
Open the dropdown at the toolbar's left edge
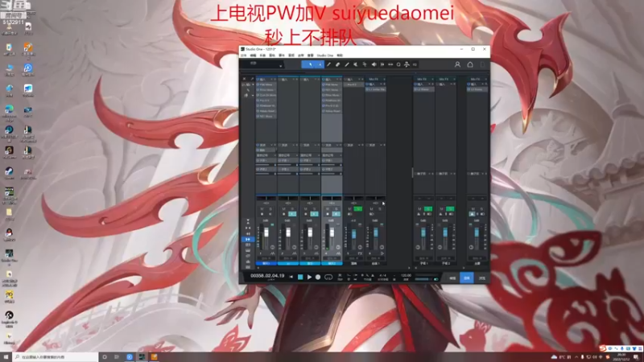click(280, 66)
